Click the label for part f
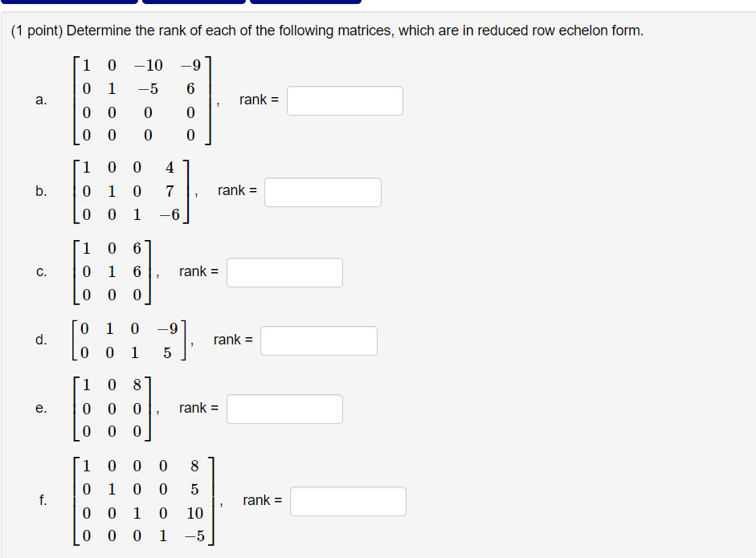756x558 pixels. click(x=41, y=501)
